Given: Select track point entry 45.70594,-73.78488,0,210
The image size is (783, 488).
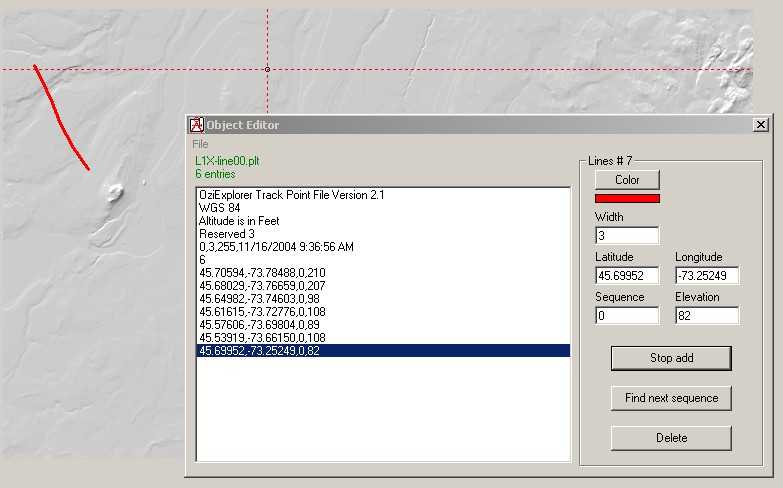Looking at the screenshot, I should (x=262, y=272).
